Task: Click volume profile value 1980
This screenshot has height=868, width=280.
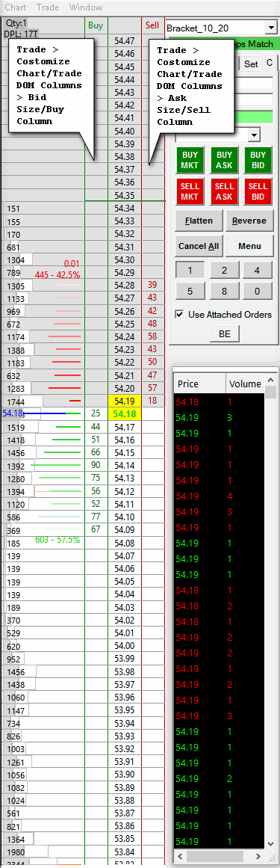Action: tap(16, 852)
